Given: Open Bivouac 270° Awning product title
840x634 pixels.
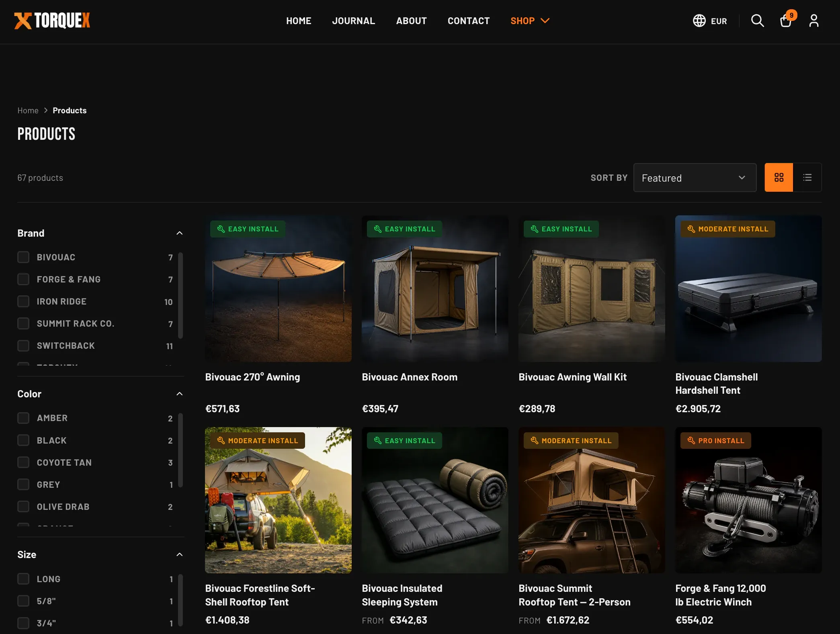Looking at the screenshot, I should point(252,377).
